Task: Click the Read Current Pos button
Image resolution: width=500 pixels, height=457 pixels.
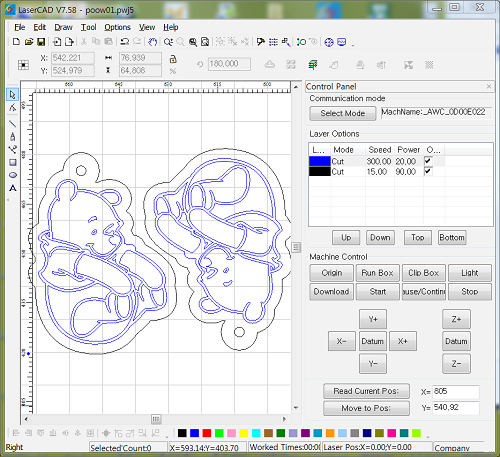Action: 366,391
